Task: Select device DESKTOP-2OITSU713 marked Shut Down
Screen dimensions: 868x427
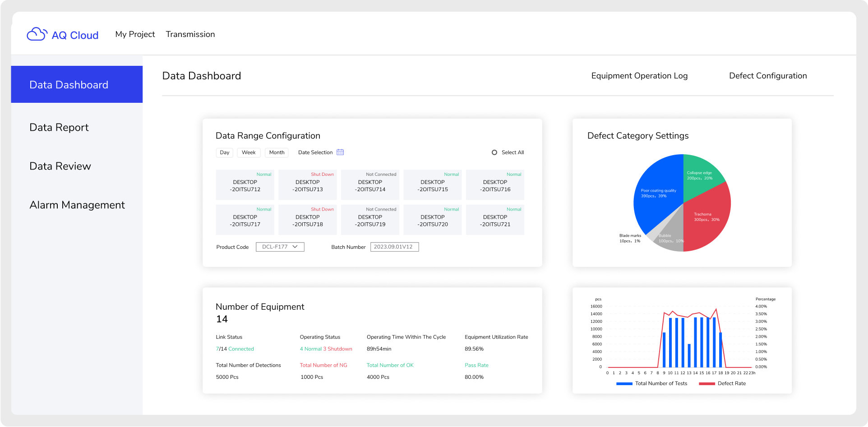Action: tap(308, 185)
